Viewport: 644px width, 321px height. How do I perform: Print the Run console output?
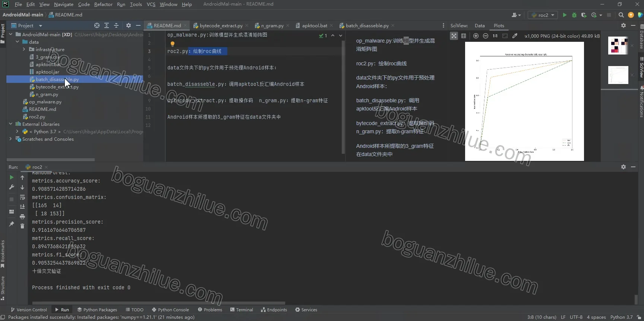(22, 216)
